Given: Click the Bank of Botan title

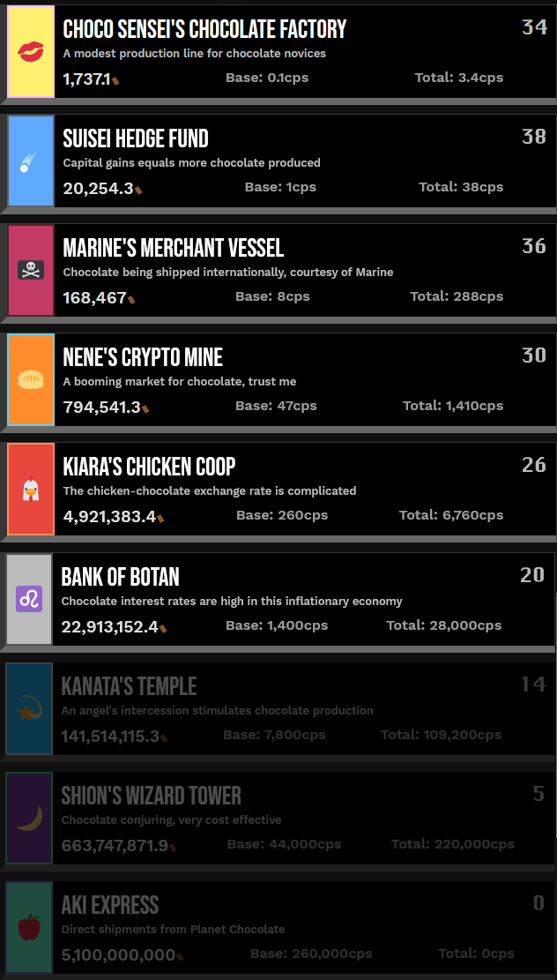Looking at the screenshot, I should point(120,577).
